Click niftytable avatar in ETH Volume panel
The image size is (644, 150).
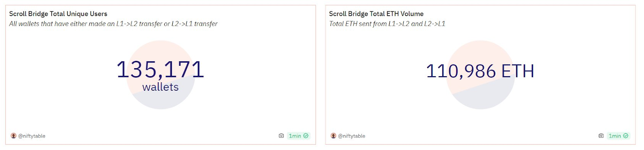333,136
